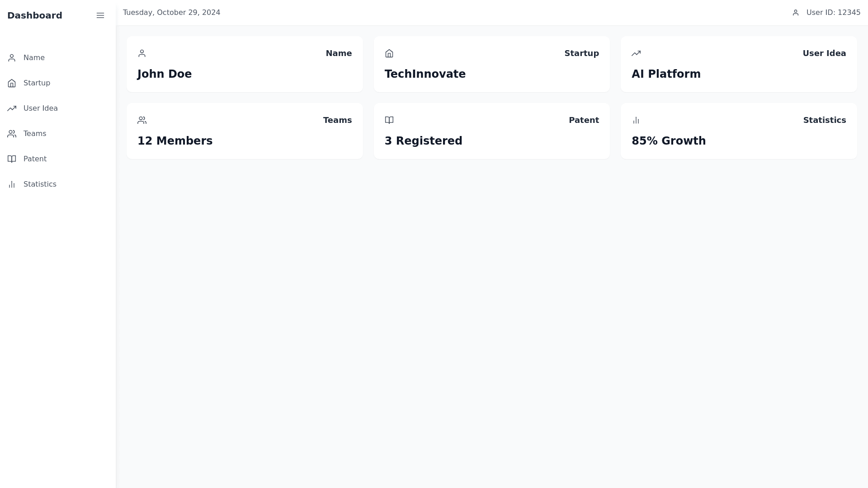Select the 12 Members teams card
Image resolution: width=868 pixels, height=488 pixels.
pos(245,131)
